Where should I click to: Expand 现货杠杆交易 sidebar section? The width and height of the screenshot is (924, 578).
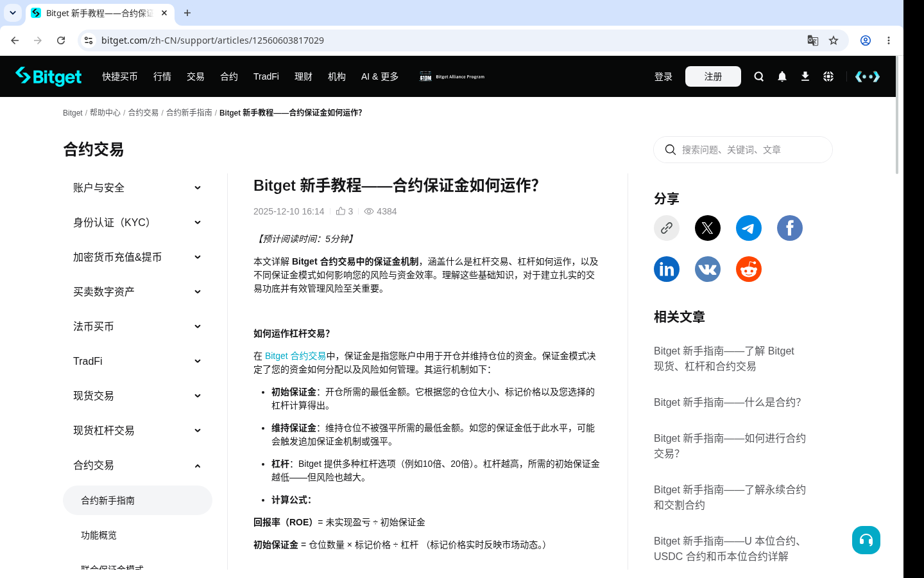(x=137, y=430)
